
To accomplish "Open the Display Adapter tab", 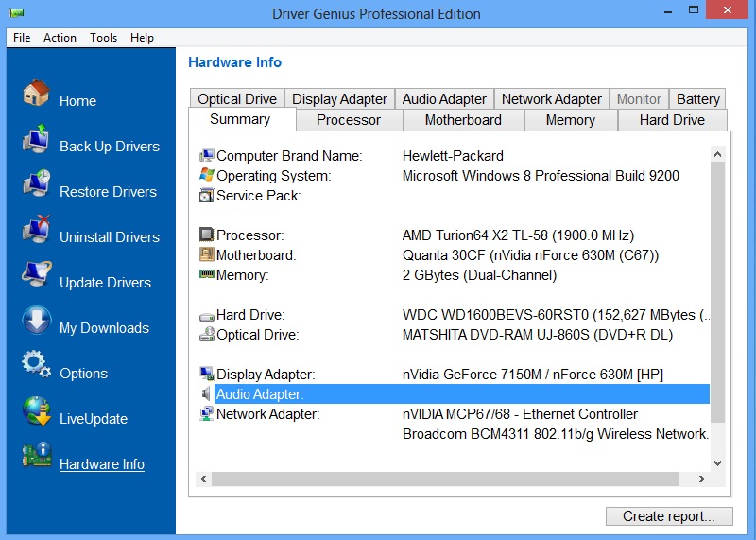I will [339, 99].
